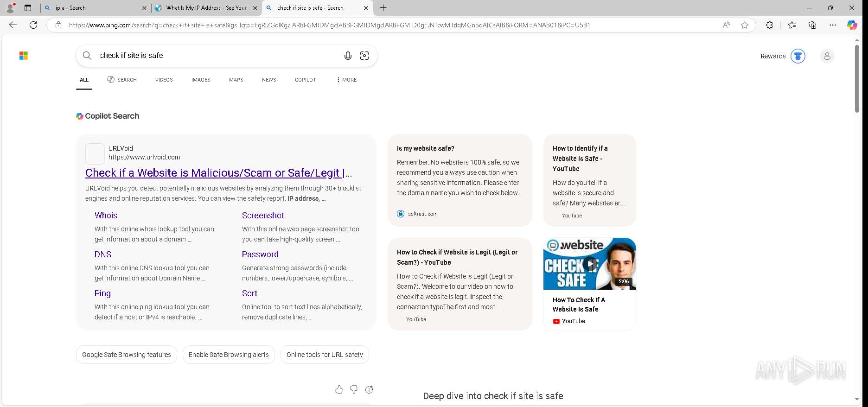Click the browser address bar URL
Viewport: 868px width, 407px height.
coord(330,25)
